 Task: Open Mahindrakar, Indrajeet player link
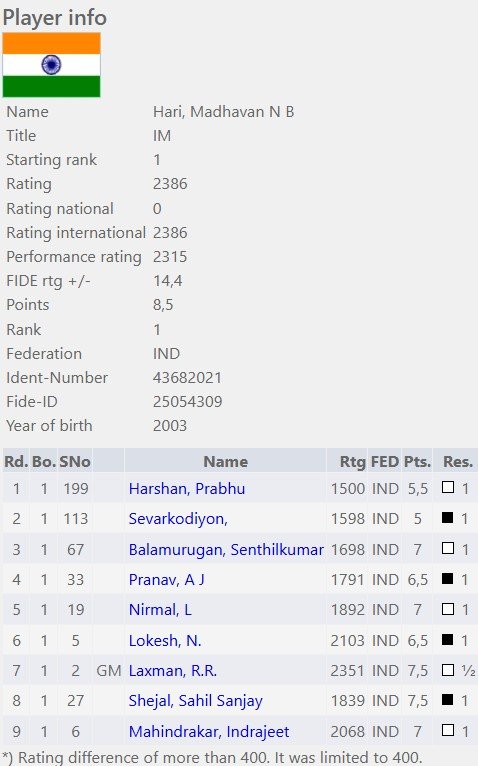(209, 731)
